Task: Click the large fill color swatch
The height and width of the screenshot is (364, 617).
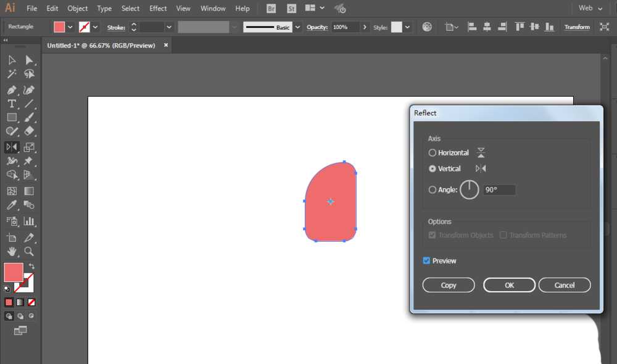Action: (x=14, y=272)
